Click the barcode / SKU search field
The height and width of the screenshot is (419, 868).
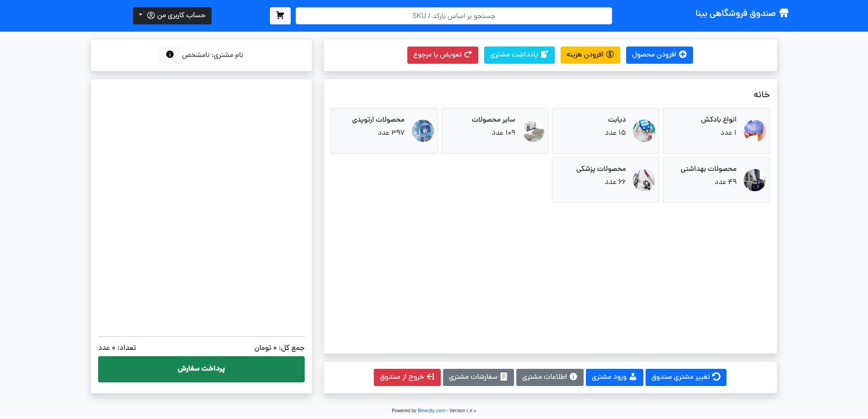click(453, 16)
